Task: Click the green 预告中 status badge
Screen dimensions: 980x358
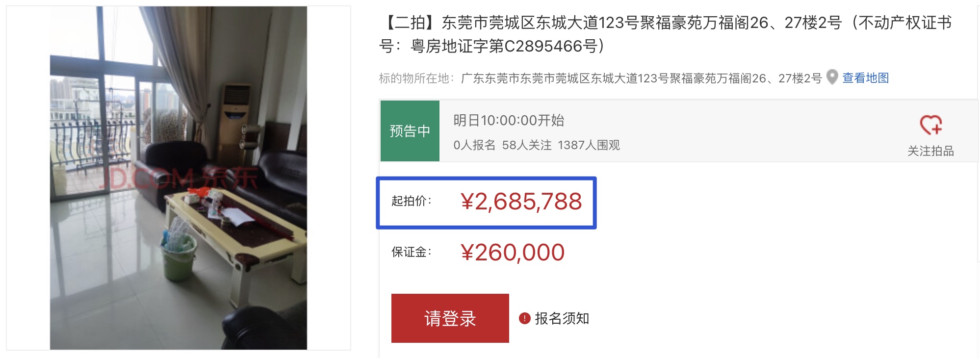Action: coord(410,131)
